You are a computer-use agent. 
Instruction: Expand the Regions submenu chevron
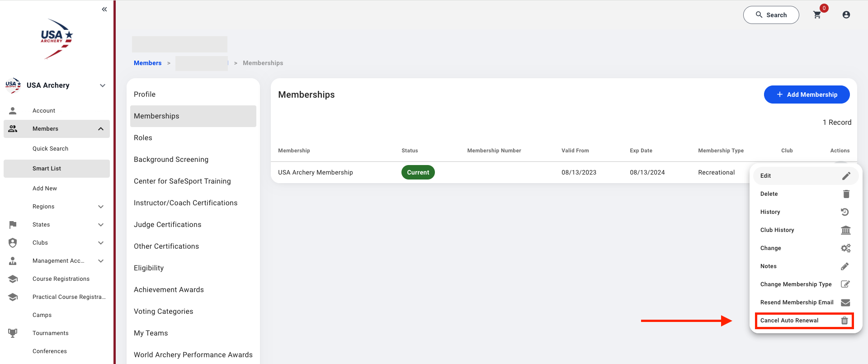101,207
